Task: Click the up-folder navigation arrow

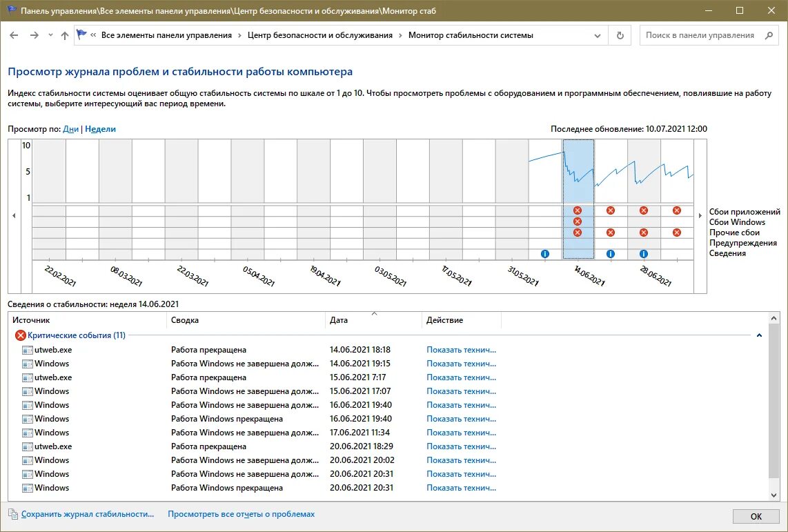Action: tap(64, 35)
